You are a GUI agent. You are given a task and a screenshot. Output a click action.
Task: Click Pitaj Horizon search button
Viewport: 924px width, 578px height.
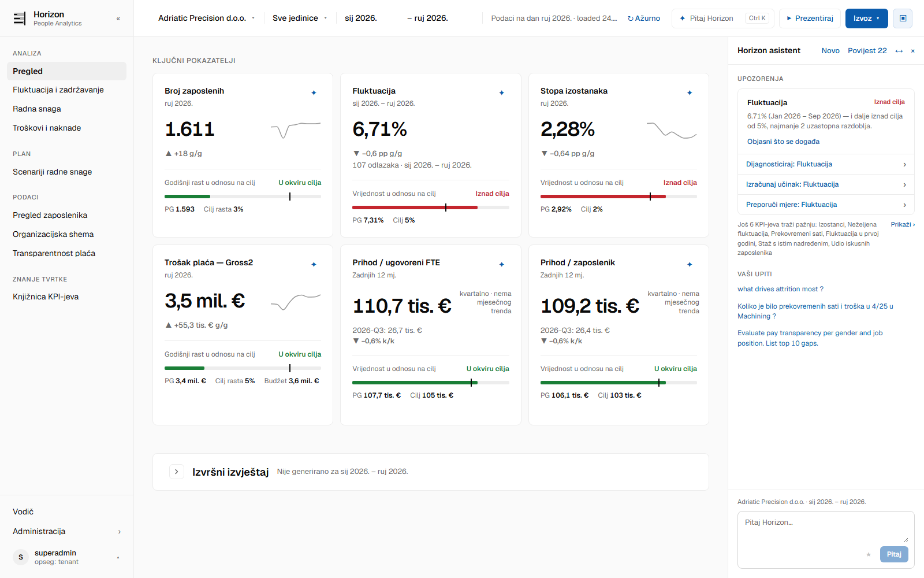point(722,18)
